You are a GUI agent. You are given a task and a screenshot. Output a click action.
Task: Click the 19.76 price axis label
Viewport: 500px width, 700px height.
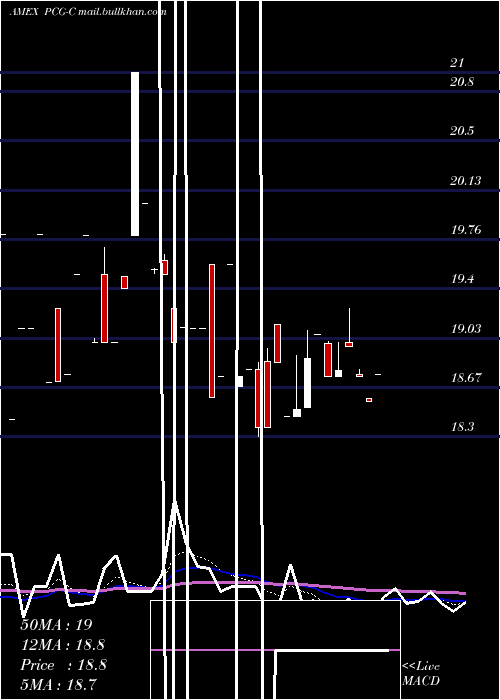466,230
